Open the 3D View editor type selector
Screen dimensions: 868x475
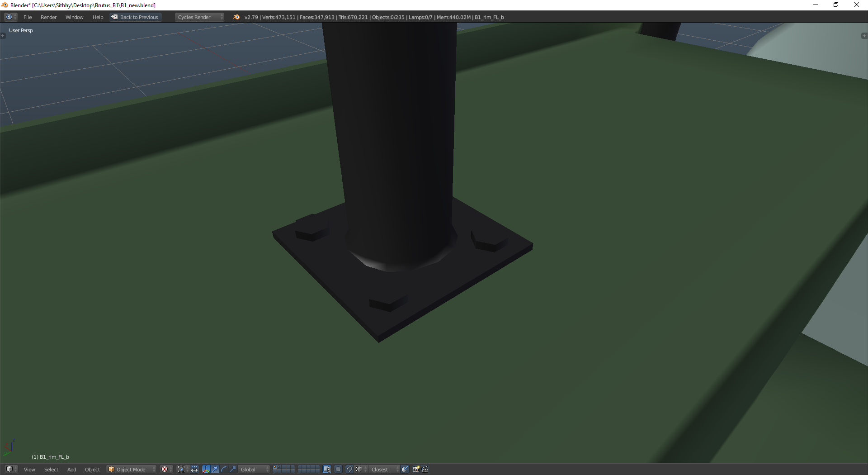pos(11,469)
